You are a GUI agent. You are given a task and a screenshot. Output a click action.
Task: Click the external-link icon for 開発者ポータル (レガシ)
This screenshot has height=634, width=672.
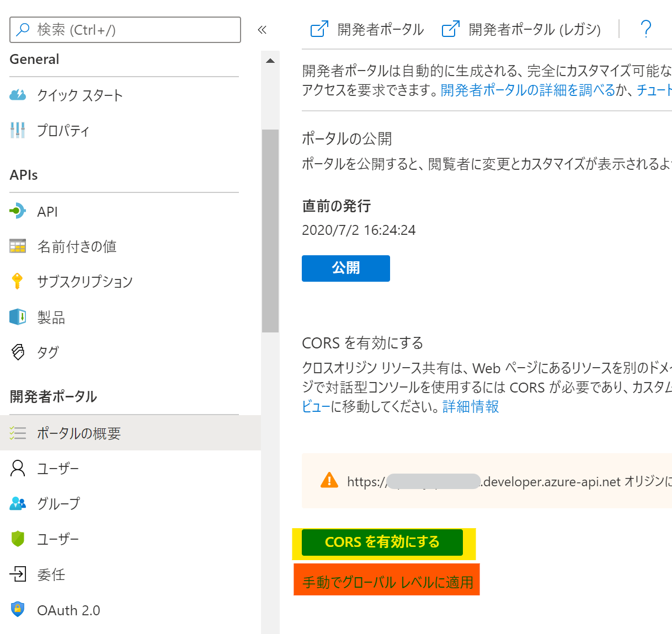tap(451, 29)
